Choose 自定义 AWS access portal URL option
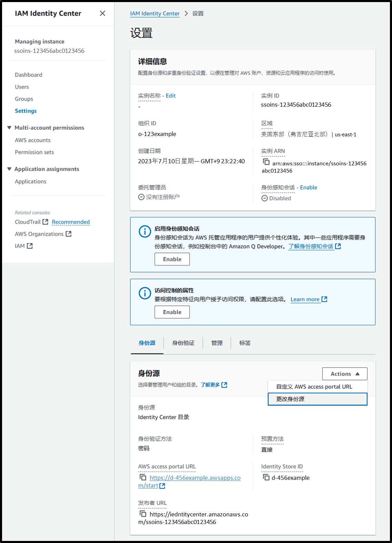The height and width of the screenshot is (543, 392). pos(318,387)
